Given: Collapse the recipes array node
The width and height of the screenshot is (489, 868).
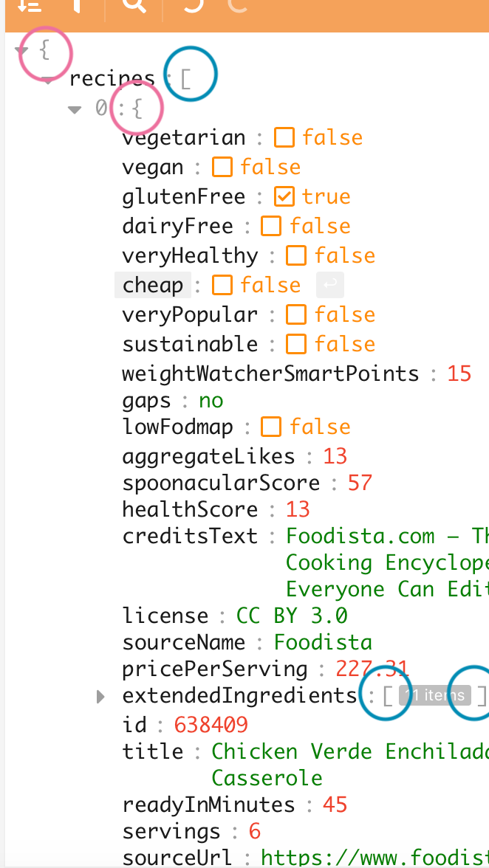Looking at the screenshot, I should point(47,80).
